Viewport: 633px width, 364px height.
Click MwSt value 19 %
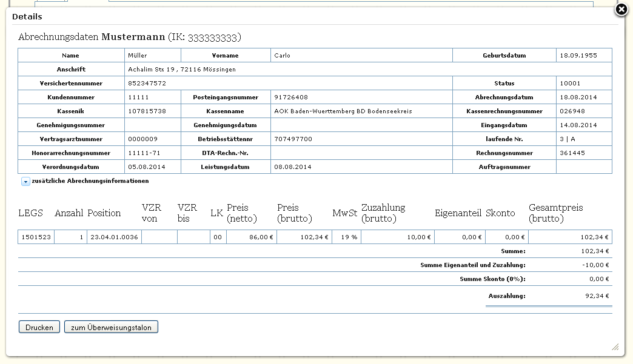coord(349,237)
